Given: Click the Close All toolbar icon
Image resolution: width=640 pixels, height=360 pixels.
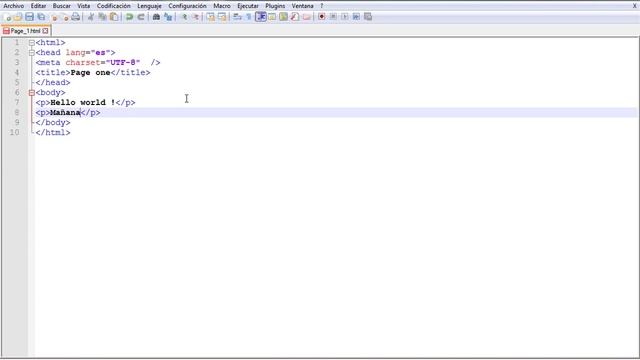Looking at the screenshot, I should [x=65, y=17].
